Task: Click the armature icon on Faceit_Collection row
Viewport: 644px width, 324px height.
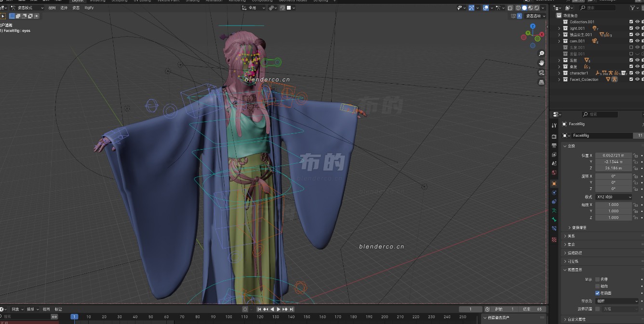Action: 615,79
